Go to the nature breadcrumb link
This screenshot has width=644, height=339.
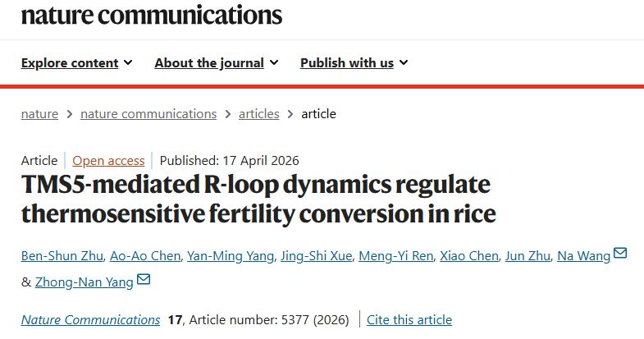tap(39, 114)
